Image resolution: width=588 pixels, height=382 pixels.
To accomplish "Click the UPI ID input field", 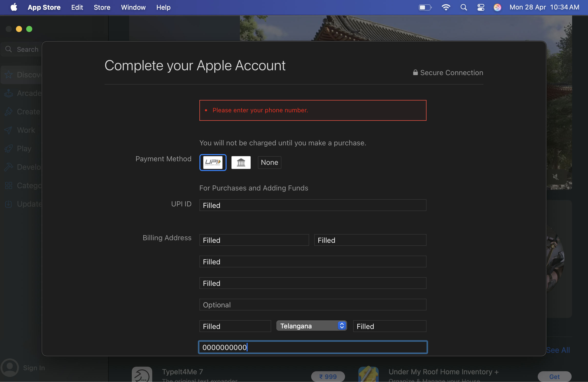I will (x=312, y=205).
